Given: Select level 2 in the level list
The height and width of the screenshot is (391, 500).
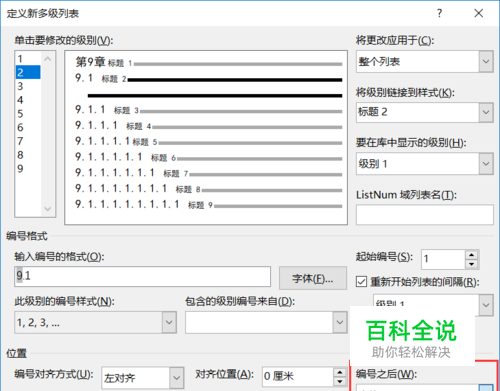Looking at the screenshot, I should (28, 72).
